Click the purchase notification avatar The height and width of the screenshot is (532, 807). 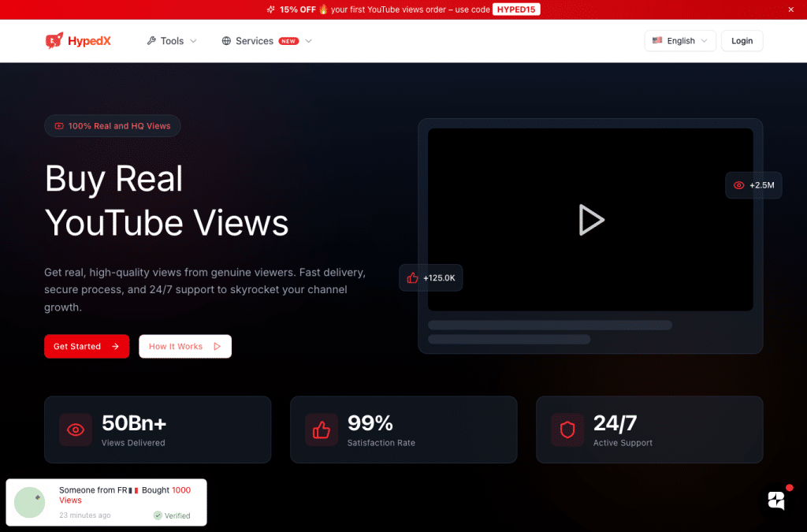click(x=29, y=502)
